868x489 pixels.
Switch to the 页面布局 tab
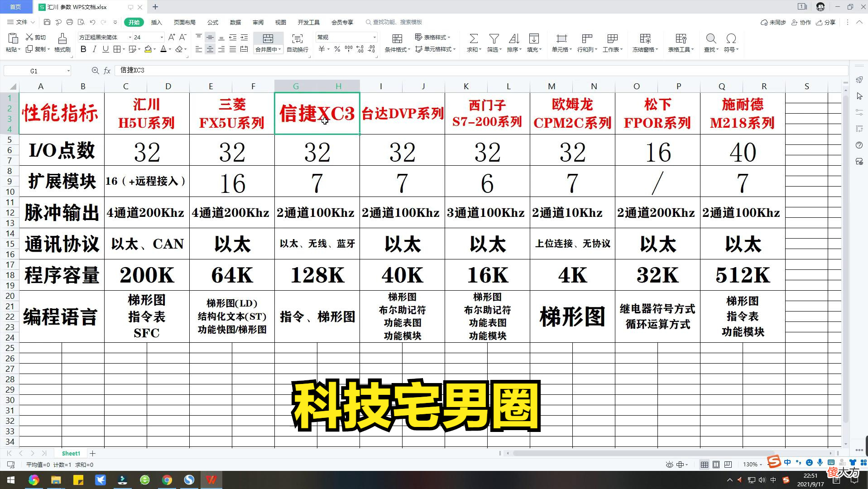click(x=185, y=22)
